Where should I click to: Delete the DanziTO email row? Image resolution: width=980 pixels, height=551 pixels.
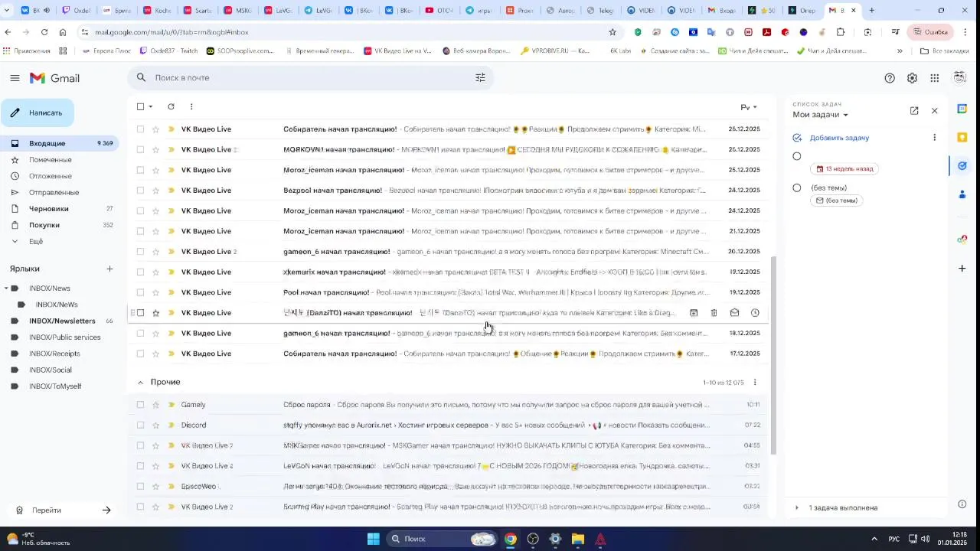(x=714, y=312)
